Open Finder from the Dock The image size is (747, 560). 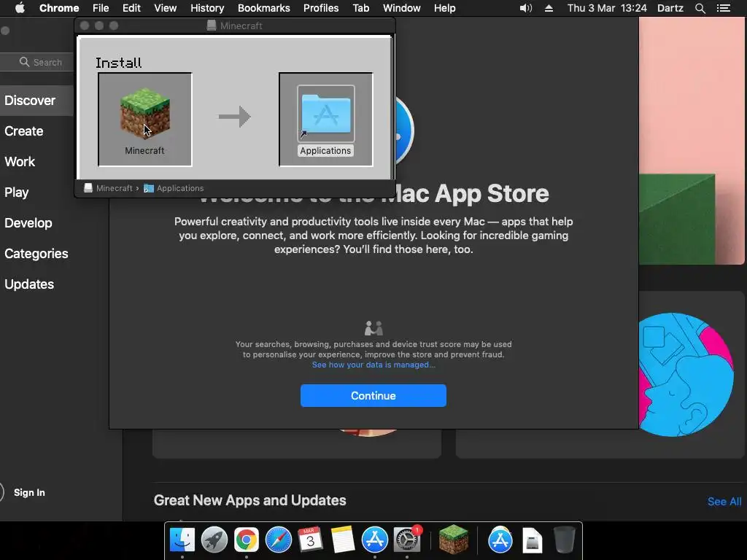[x=182, y=540]
